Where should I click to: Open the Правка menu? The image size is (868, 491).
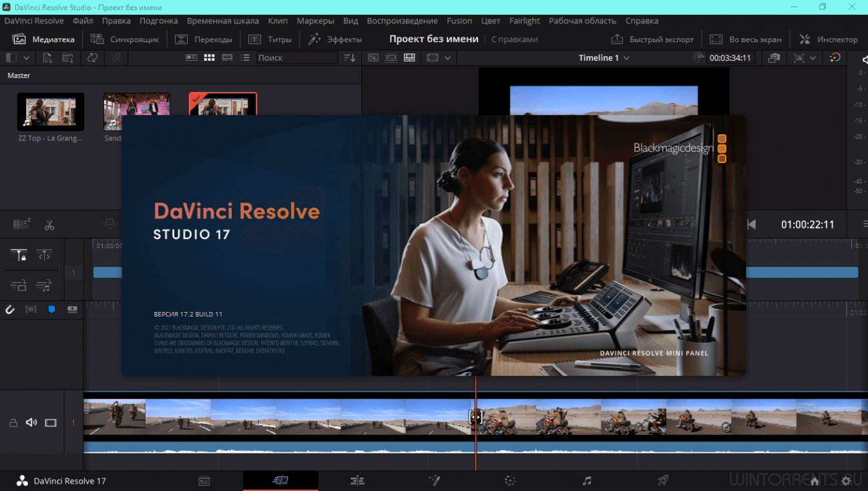click(116, 21)
